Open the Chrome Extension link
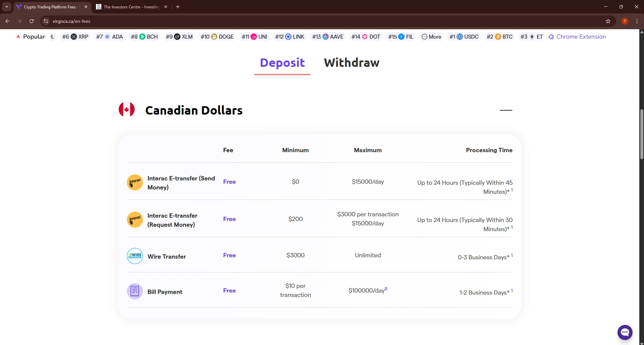Image resolution: width=644 pixels, height=345 pixels. (x=577, y=37)
